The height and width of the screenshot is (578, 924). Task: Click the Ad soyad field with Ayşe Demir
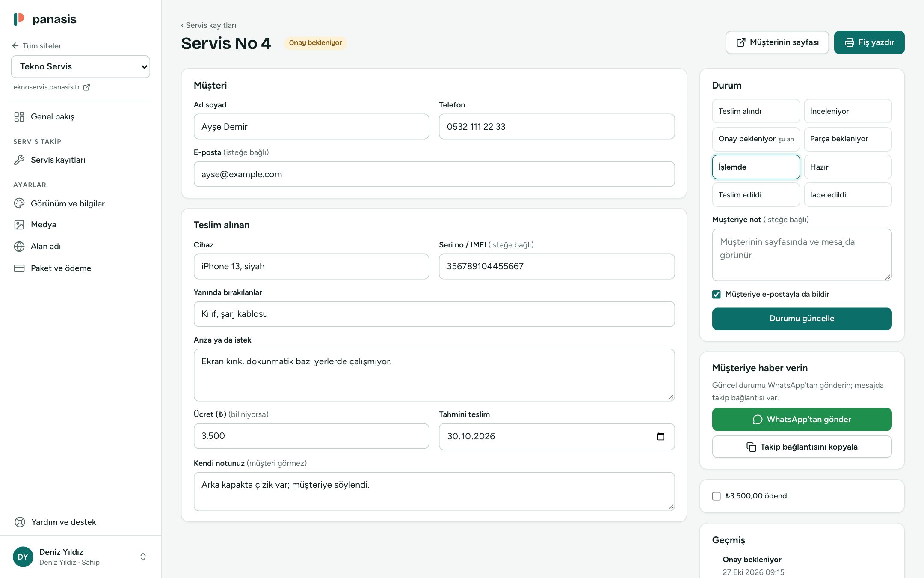tap(311, 127)
